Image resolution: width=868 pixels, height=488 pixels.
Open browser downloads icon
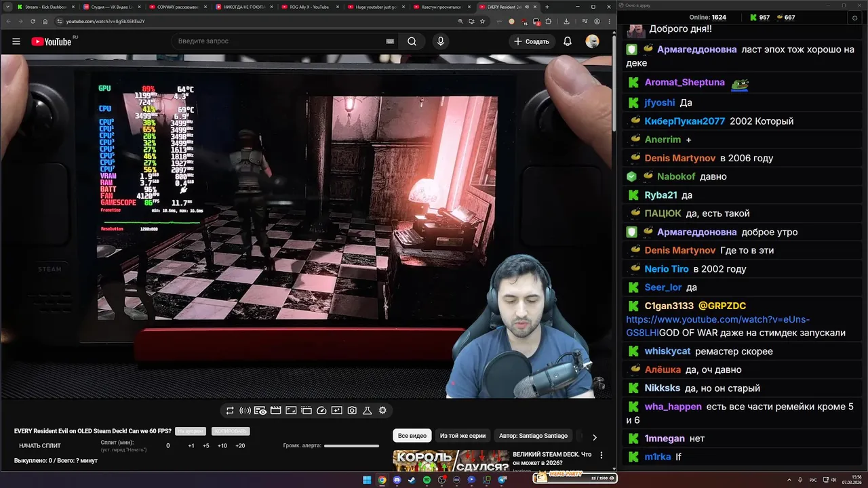click(x=567, y=21)
